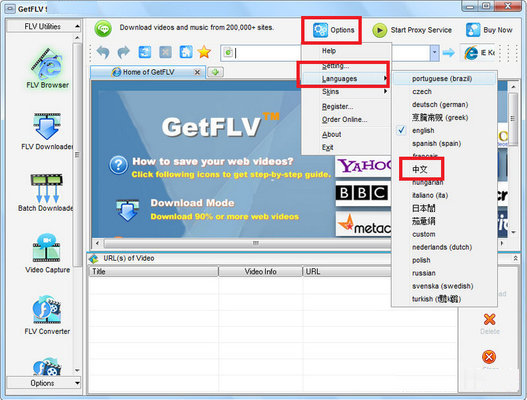This screenshot has height=400, width=527.
Task: Add favorite with the star icon
Action: [204, 52]
